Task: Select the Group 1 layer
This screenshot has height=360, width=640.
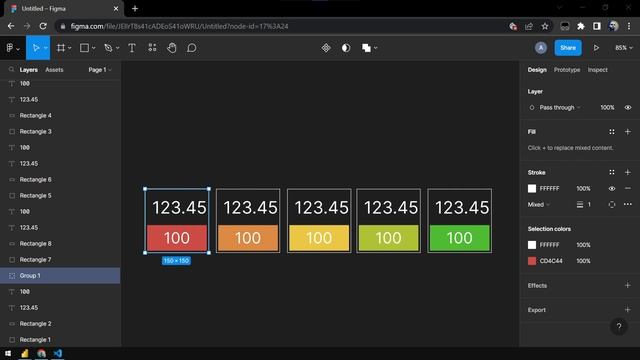Action: point(60,276)
